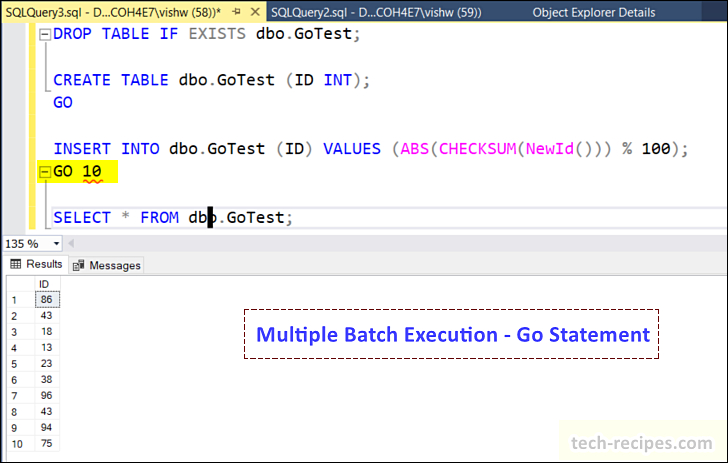Select result cell with value 86

tap(47, 300)
